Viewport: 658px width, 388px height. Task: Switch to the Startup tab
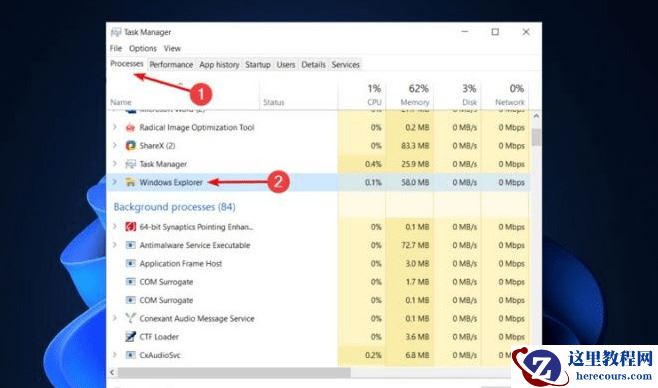click(x=258, y=65)
